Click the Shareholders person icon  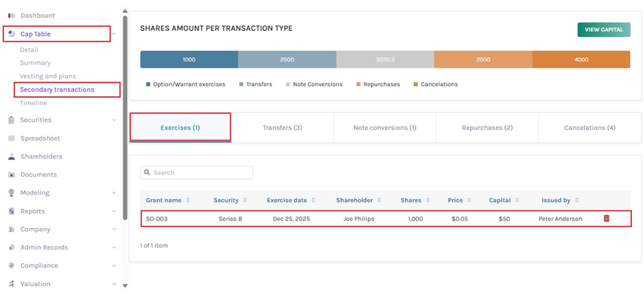[11, 156]
